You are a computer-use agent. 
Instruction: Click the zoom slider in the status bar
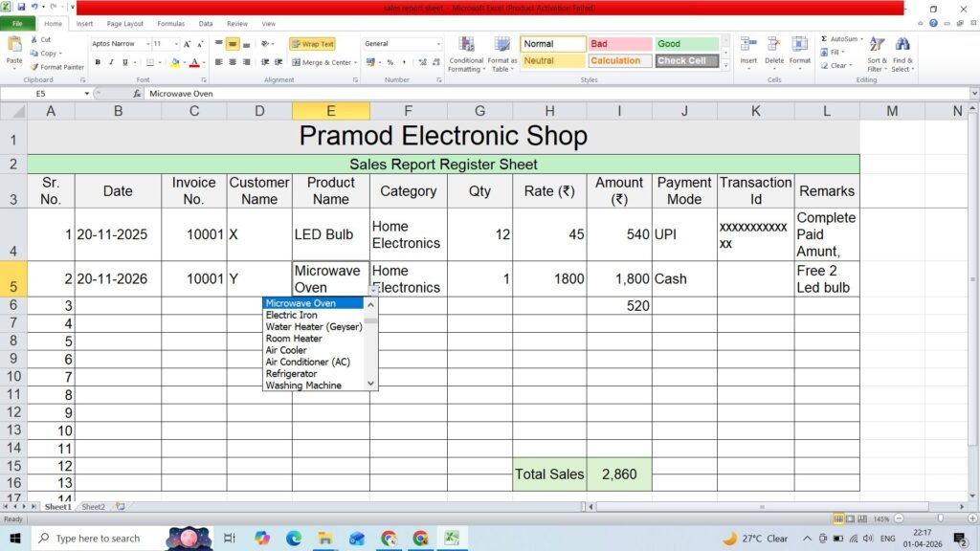click(941, 518)
